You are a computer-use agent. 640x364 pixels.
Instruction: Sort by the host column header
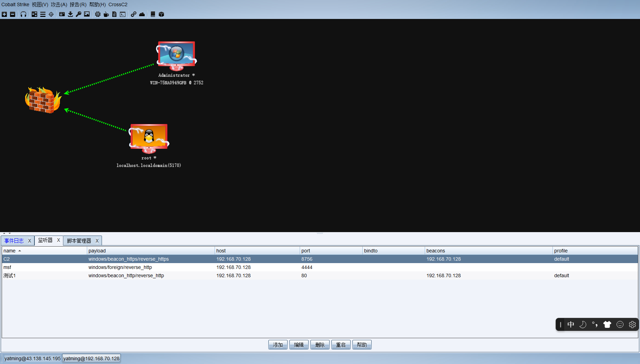pyautogui.click(x=257, y=251)
